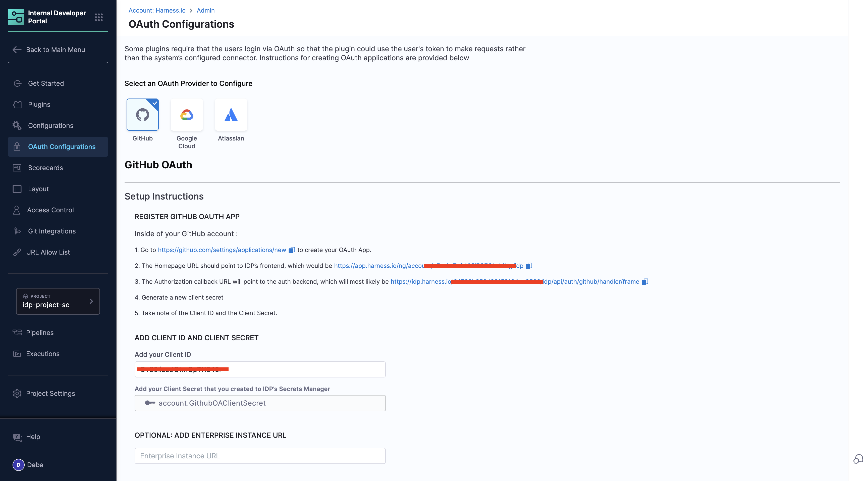Open the client secret selector field
Screen dimensions: 868x481
pos(260,403)
